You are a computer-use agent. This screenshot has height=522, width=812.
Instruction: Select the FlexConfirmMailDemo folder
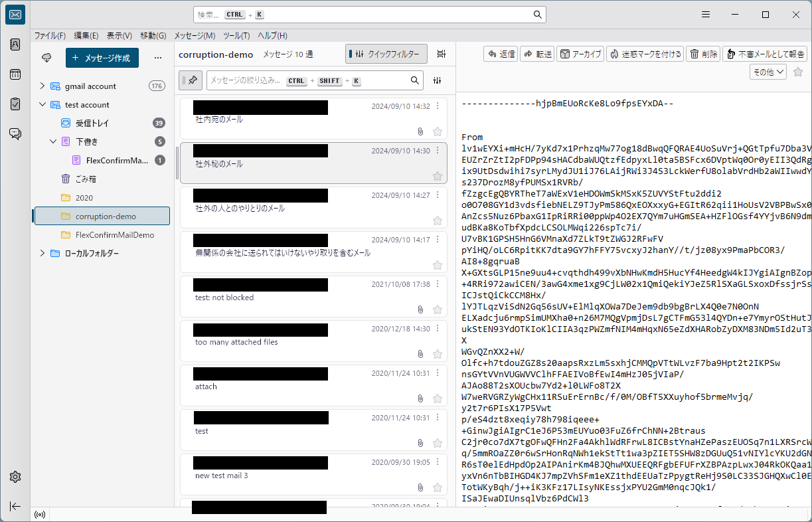tap(102, 234)
